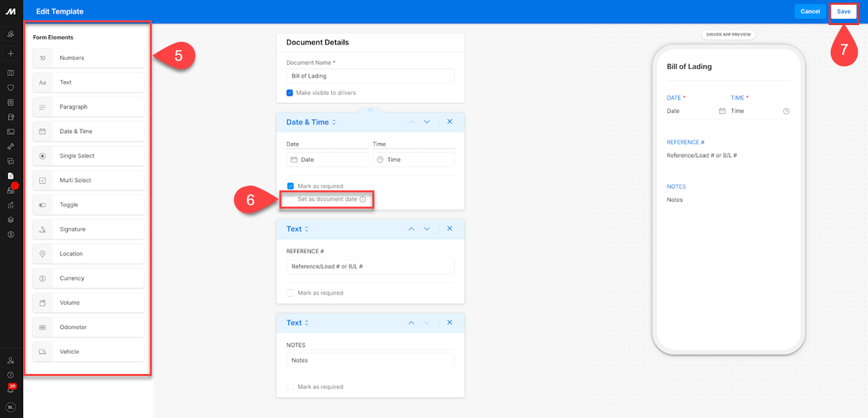The width and height of the screenshot is (868, 418).
Task: Add the Multi Select form element
Action: (x=88, y=180)
